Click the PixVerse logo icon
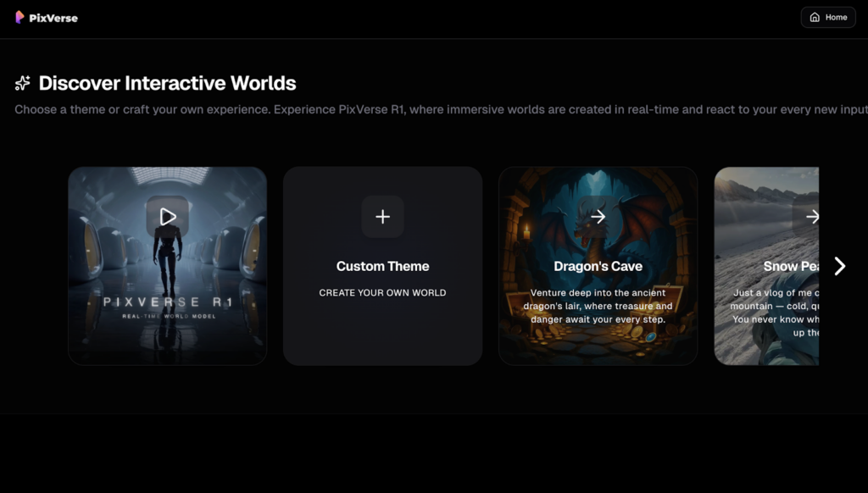Viewport: 868px width, 493px height. click(x=19, y=17)
